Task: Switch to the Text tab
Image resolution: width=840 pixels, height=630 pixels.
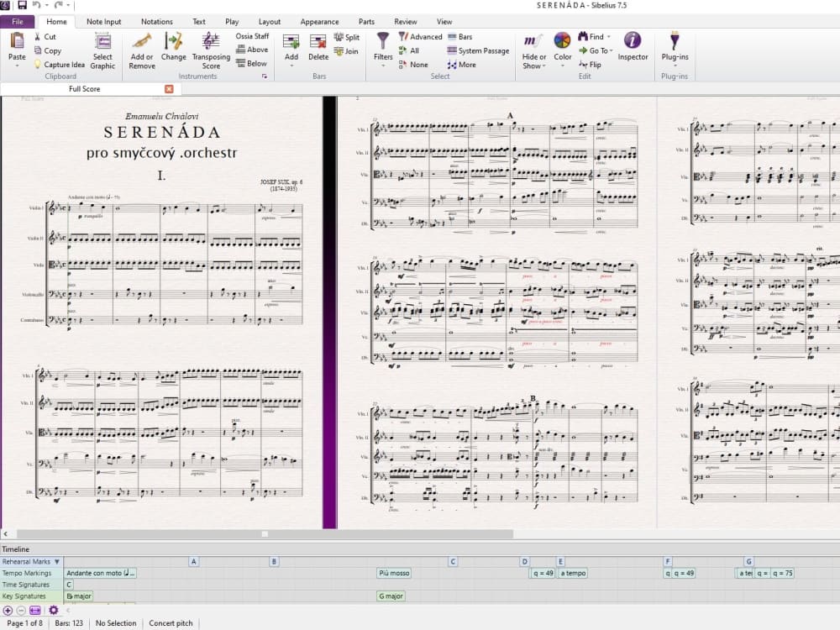Action: click(x=199, y=22)
